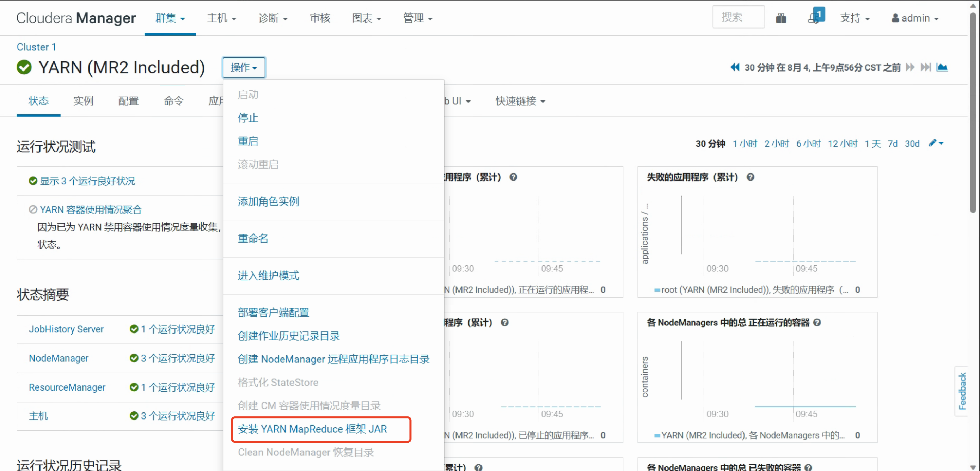The height and width of the screenshot is (471, 980).
Task: Switch to the 配置 tab
Action: (129, 101)
